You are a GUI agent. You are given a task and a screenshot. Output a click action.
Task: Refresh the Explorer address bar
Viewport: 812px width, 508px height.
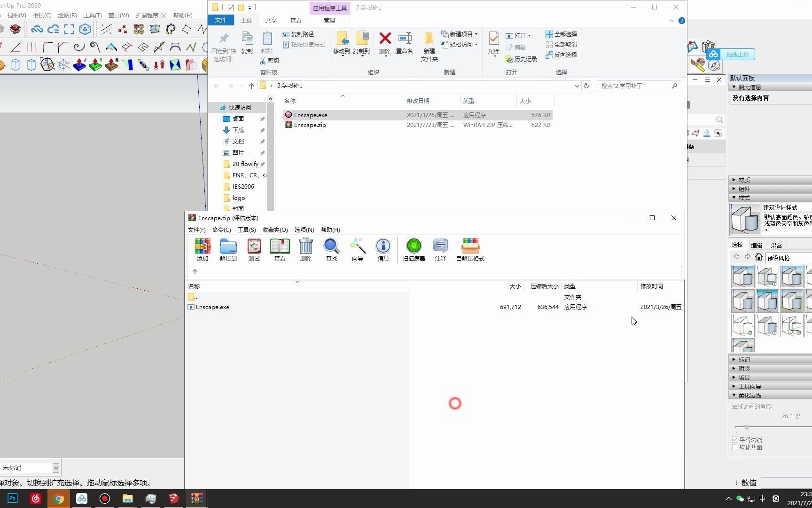point(586,86)
